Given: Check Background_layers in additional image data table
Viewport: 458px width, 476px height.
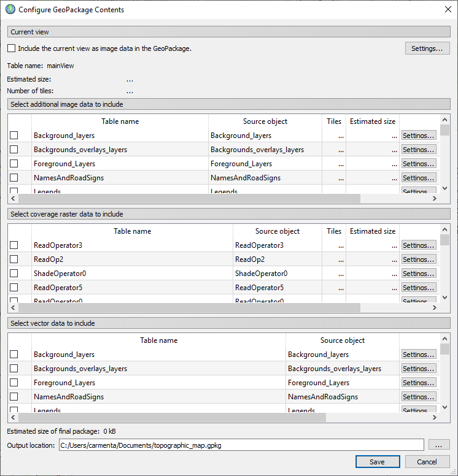Looking at the screenshot, I should [14, 136].
